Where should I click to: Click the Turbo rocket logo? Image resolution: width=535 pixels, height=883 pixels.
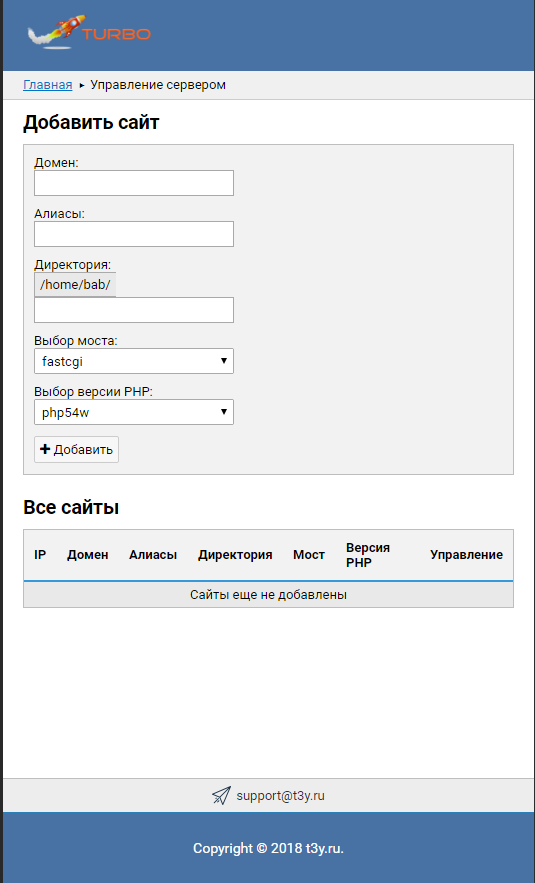[56, 32]
